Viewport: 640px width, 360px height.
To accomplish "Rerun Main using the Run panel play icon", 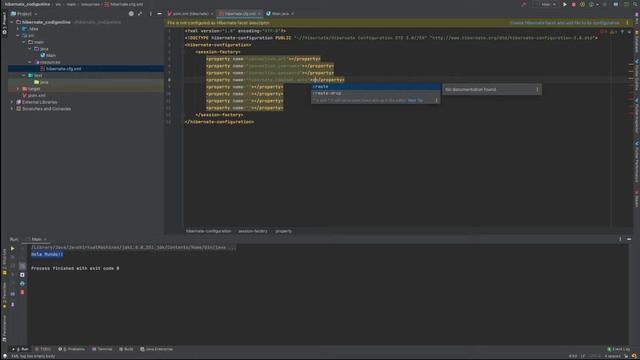I will pyautogui.click(x=13, y=248).
